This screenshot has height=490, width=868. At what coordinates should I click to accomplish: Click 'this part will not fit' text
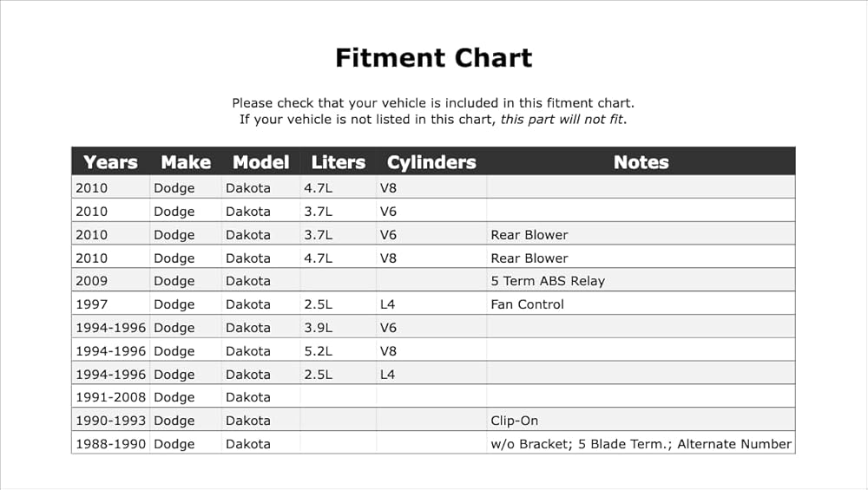point(562,120)
